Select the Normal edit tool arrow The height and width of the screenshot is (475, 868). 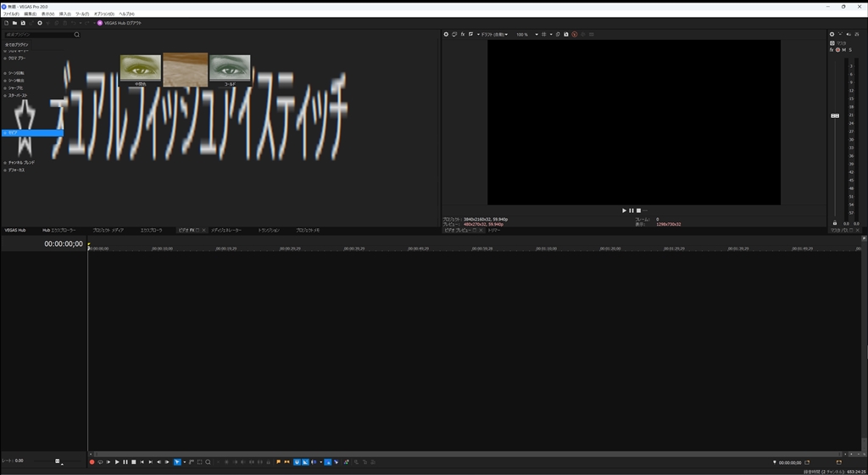click(x=177, y=461)
